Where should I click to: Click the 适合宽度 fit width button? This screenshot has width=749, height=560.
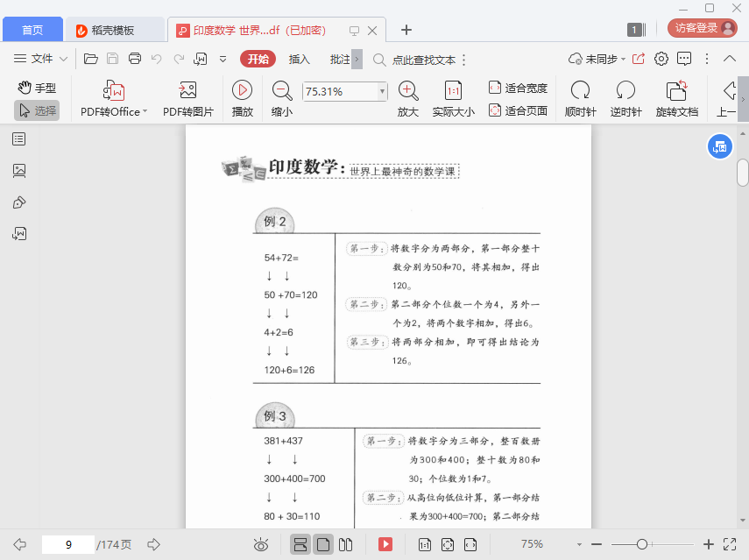pyautogui.click(x=518, y=88)
